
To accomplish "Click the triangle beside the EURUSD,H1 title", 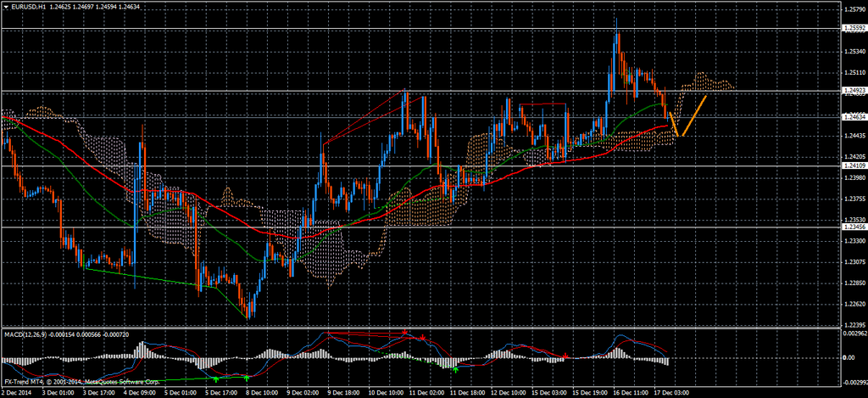I will click(x=5, y=8).
